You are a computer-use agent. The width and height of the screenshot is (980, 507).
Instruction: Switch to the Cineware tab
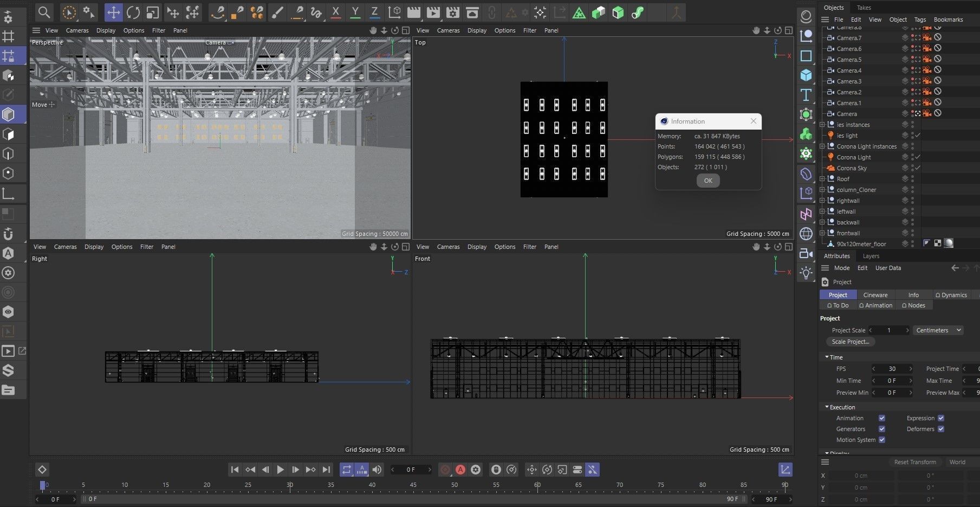tap(875, 295)
